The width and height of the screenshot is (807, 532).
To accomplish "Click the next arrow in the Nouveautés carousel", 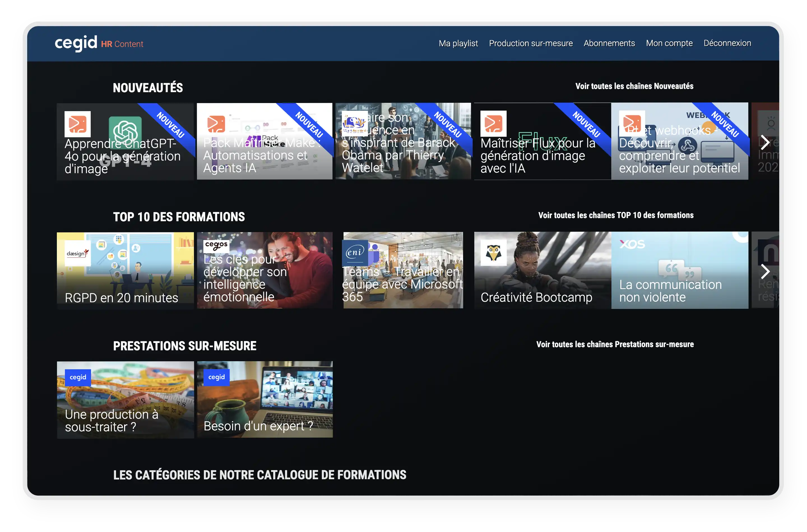I will pos(765,142).
